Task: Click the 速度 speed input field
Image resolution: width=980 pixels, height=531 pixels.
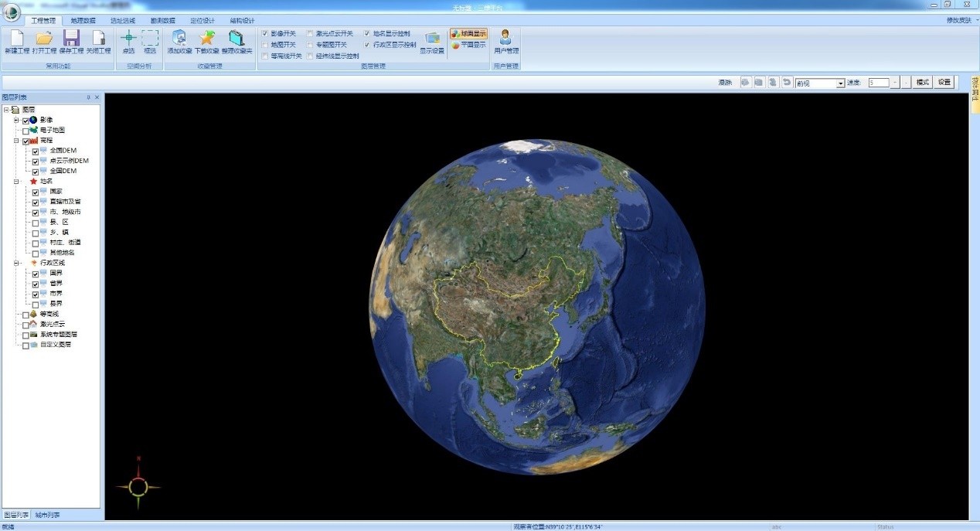Action: [x=878, y=83]
